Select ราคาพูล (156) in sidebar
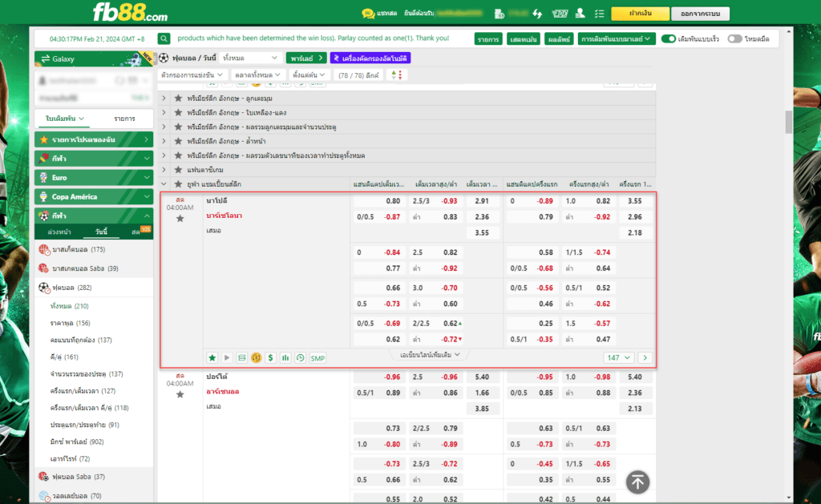The width and height of the screenshot is (821, 504). 71,323
